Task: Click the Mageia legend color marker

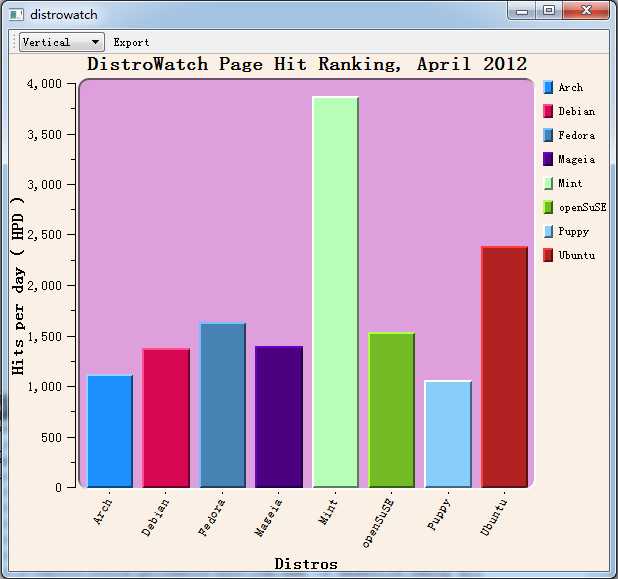Action: pos(548,159)
